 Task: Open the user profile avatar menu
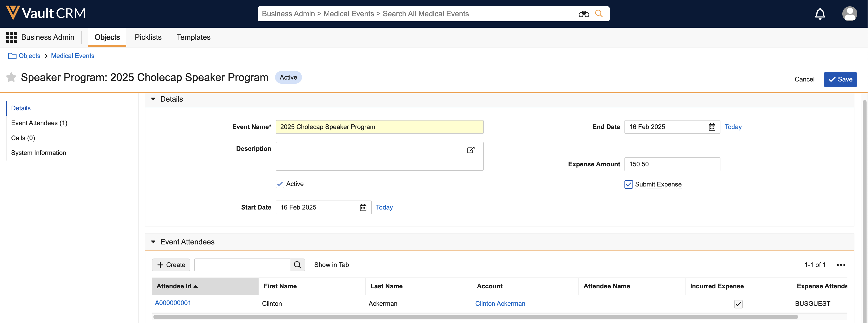click(850, 14)
